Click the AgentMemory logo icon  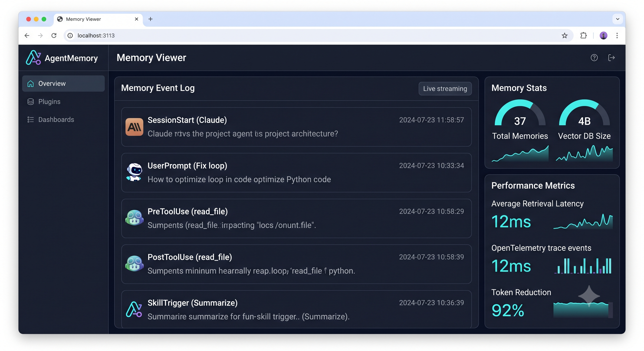click(x=33, y=57)
